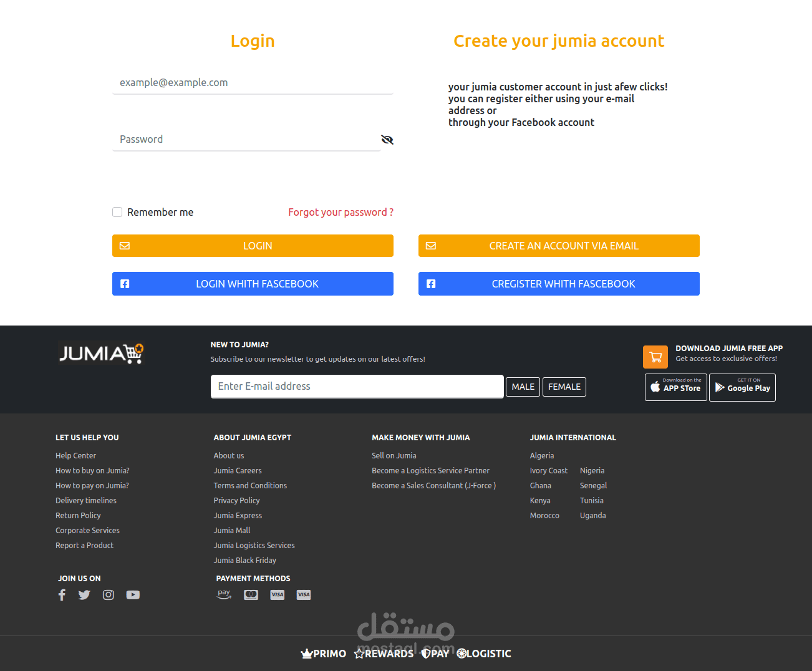This screenshot has width=812, height=671.
Task: Click the newsletter Enter E-mail address field
Action: point(357,386)
